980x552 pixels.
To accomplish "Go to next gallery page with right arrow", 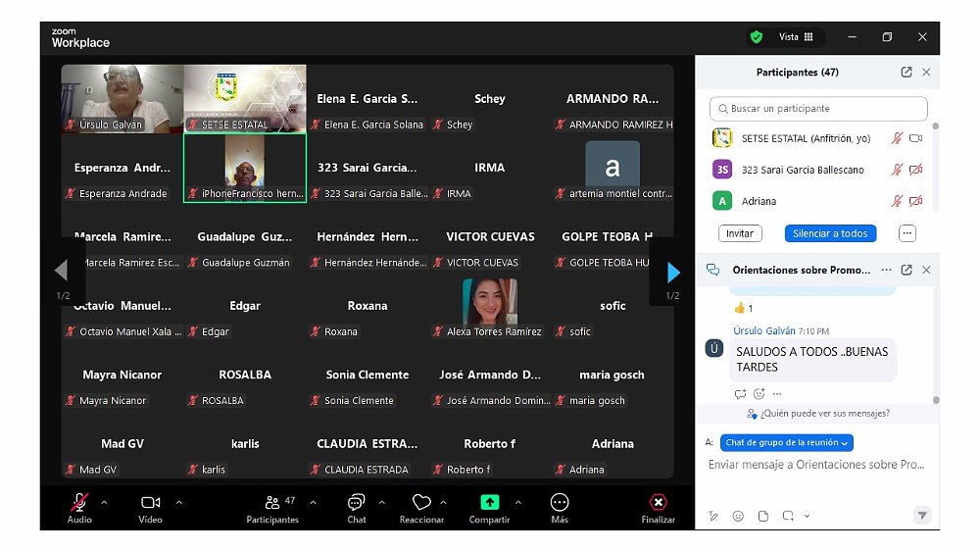I will coord(672,272).
